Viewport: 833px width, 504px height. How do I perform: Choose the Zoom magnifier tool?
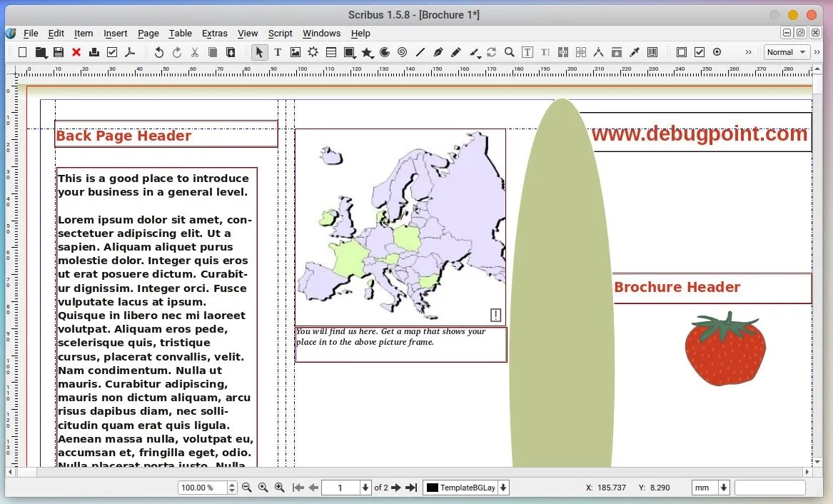pyautogui.click(x=509, y=52)
